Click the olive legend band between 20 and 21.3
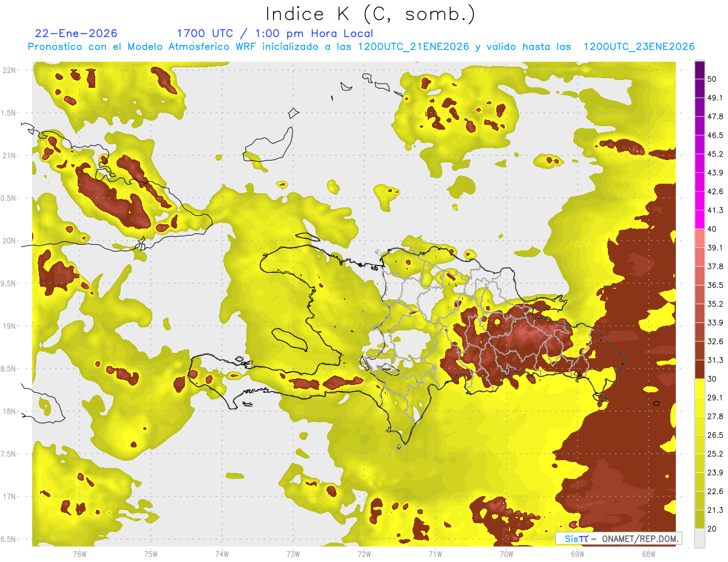 point(699,519)
